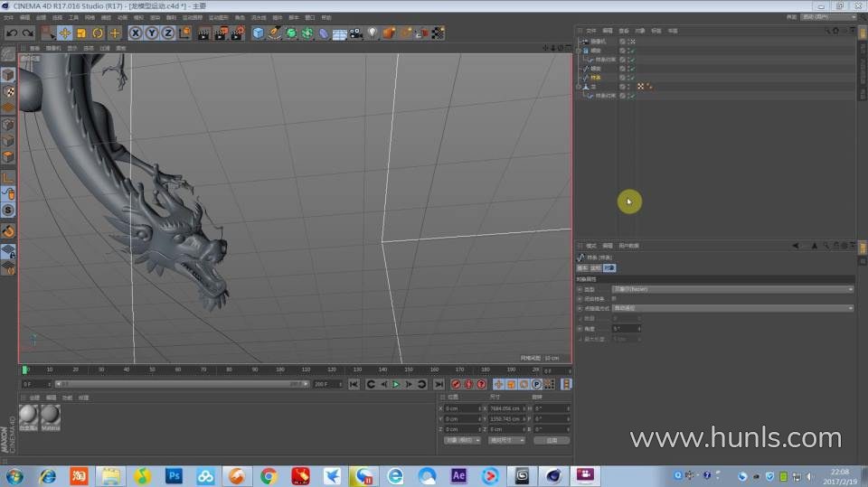Screen dimensions: 868x487
Task: Switch to Polygons mode in left palette
Action: click(8, 157)
